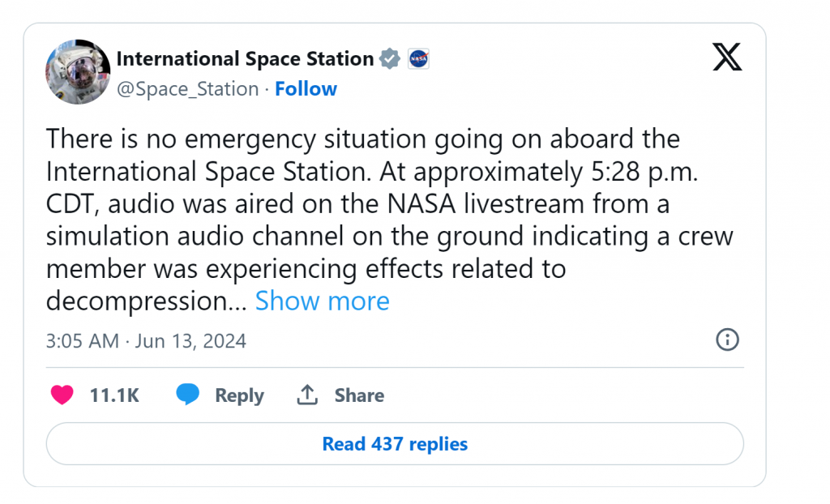Click the word 'decompression' in the tweet

138,301
